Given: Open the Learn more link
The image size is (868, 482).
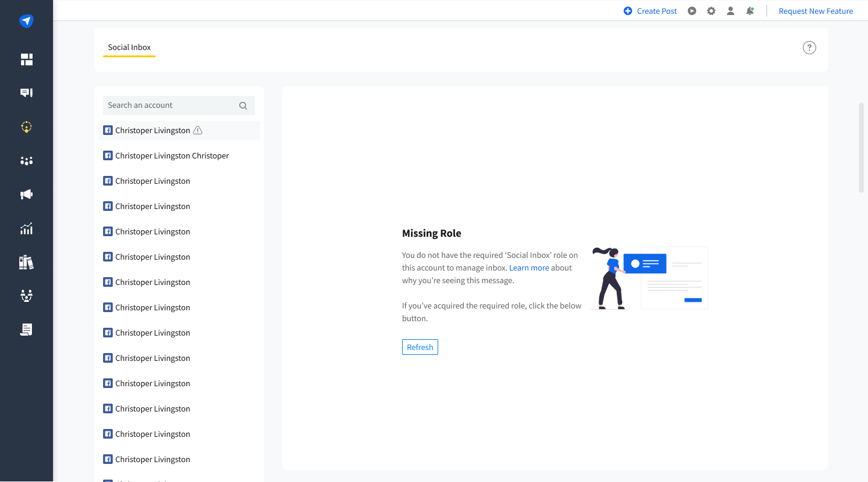Looking at the screenshot, I should click(529, 268).
